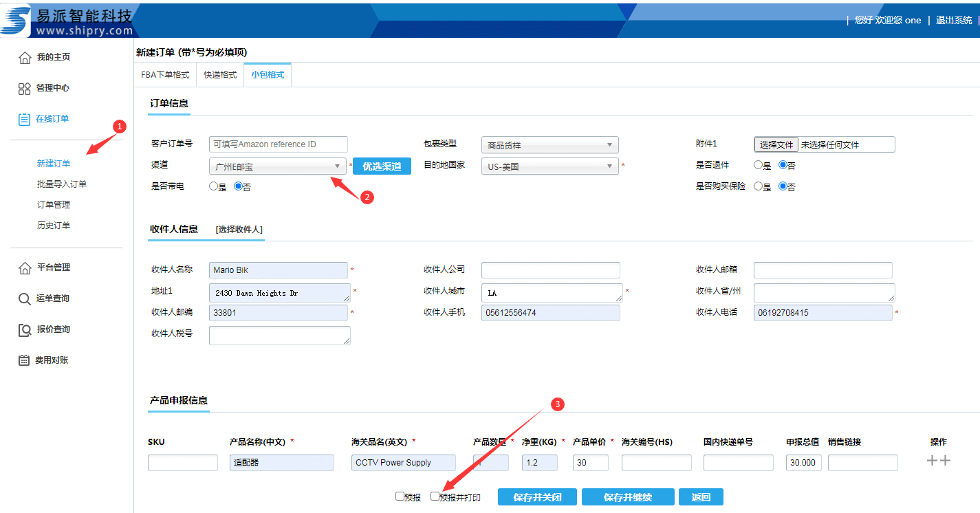Open the 包裹类型 dropdown

point(549,145)
